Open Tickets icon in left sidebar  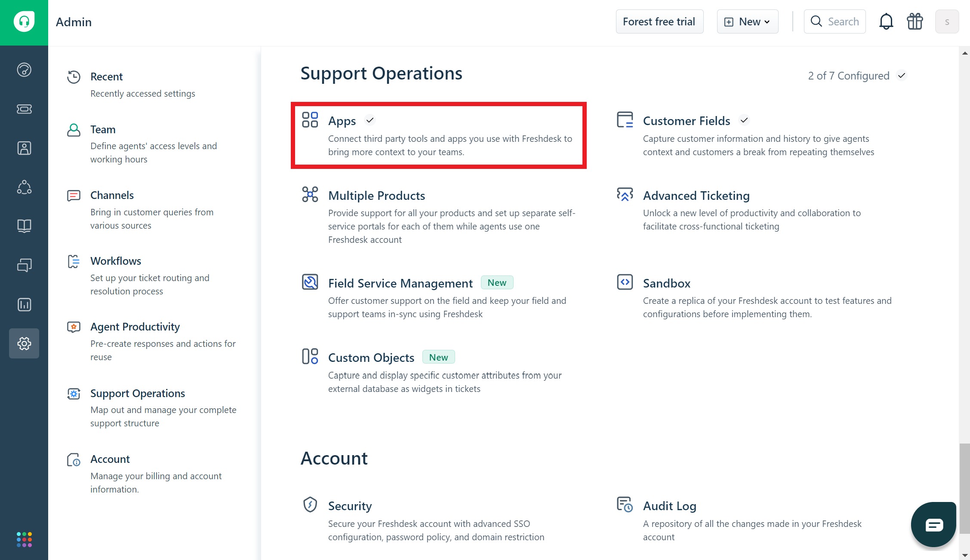pos(24,109)
